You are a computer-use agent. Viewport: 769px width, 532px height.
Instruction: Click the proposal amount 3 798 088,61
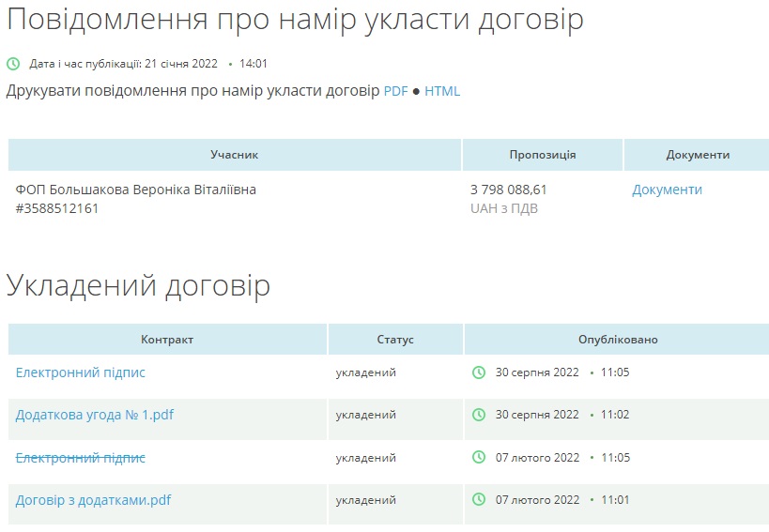click(509, 190)
